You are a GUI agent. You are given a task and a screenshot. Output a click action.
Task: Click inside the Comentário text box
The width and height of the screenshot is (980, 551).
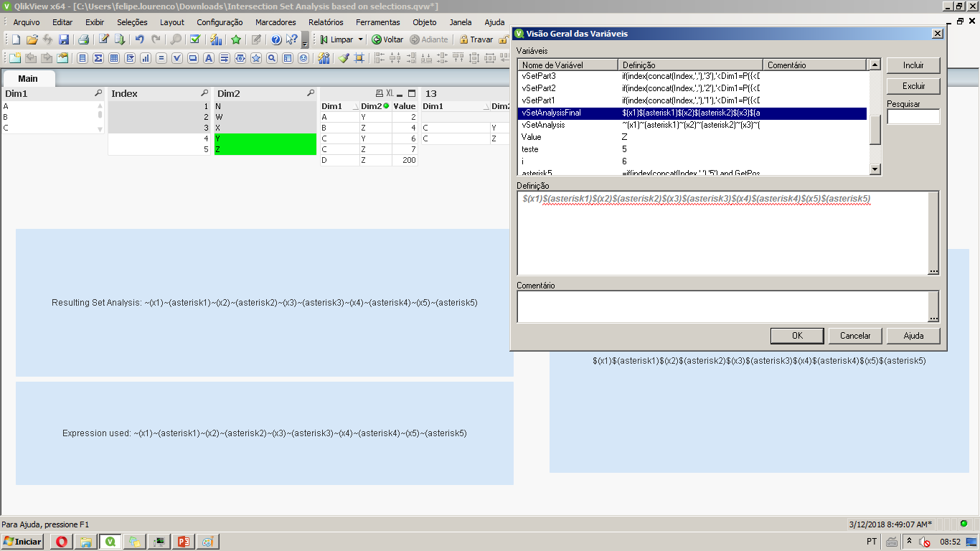(722, 306)
